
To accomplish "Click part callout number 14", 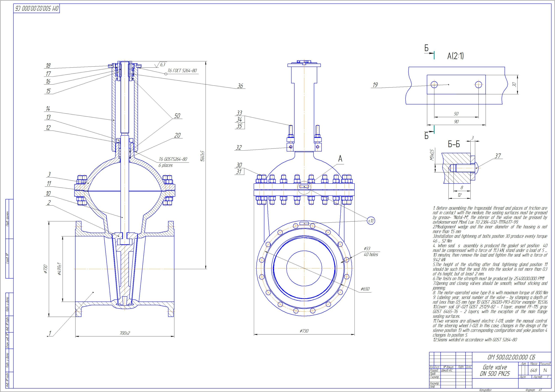I will tap(48, 109).
